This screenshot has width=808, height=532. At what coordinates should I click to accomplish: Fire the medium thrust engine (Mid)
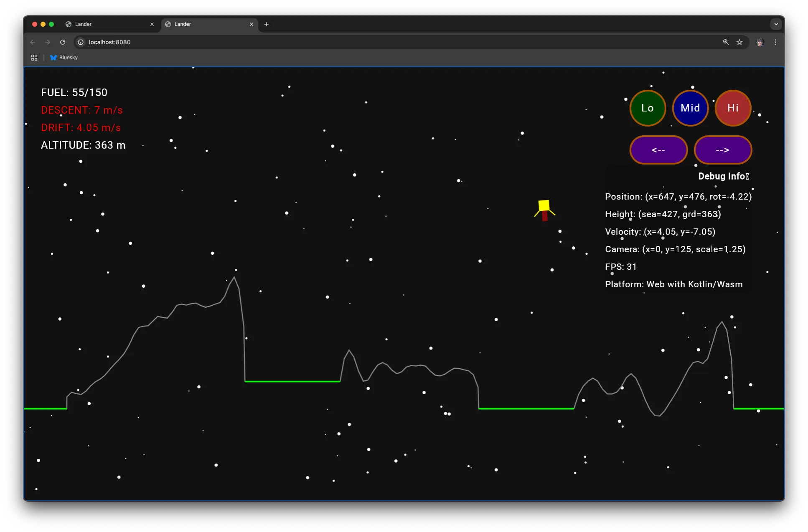point(690,108)
